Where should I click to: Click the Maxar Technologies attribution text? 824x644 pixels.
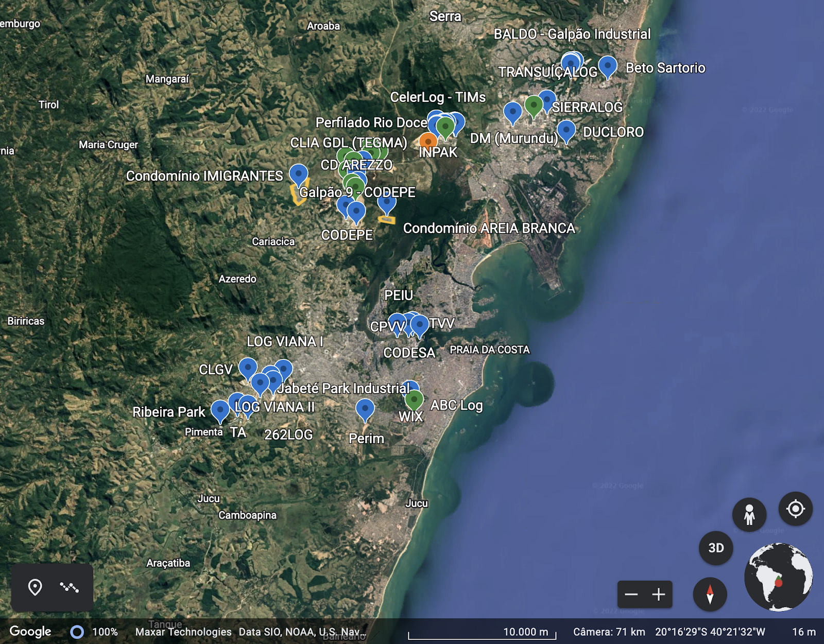[183, 632]
